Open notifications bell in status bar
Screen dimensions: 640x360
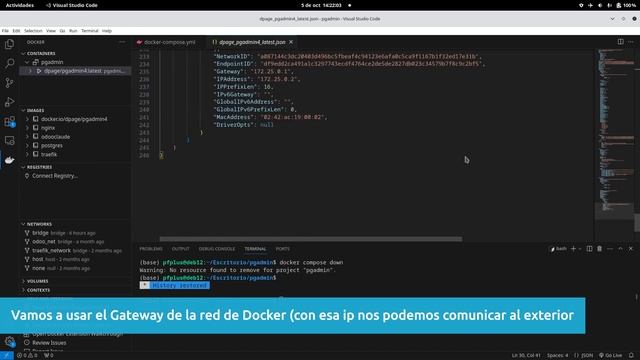[x=631, y=356]
